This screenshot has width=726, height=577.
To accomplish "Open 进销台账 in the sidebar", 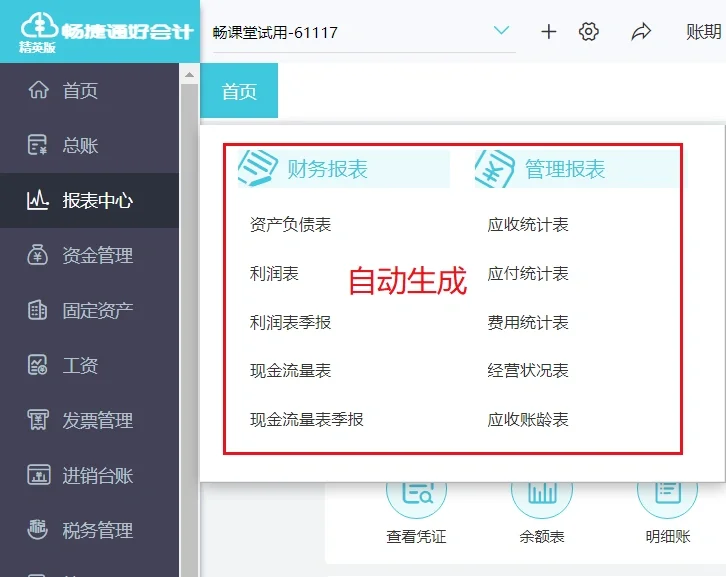I will click(x=89, y=475).
